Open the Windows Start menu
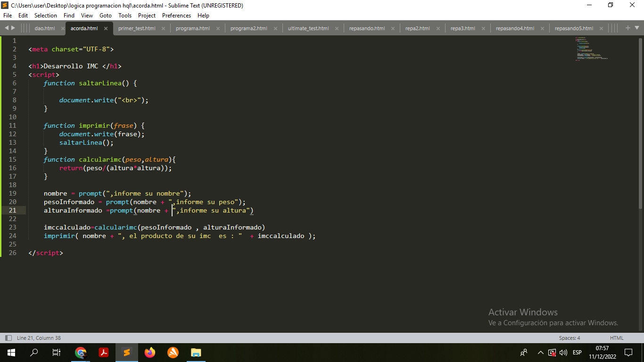 (11, 352)
